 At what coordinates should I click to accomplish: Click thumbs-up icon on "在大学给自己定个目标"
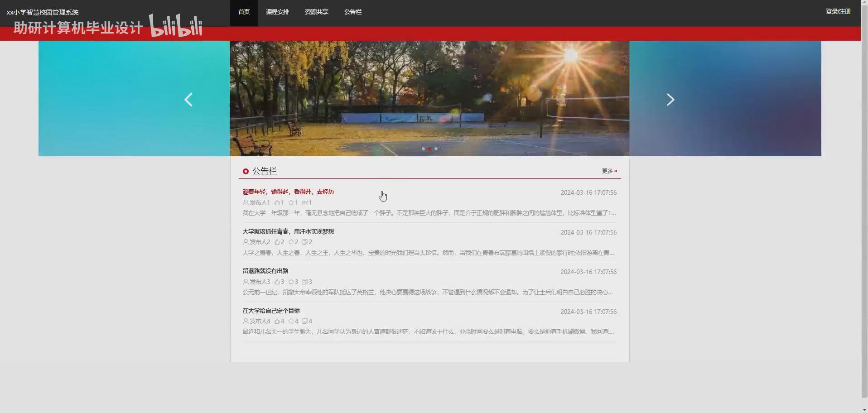pyautogui.click(x=278, y=321)
